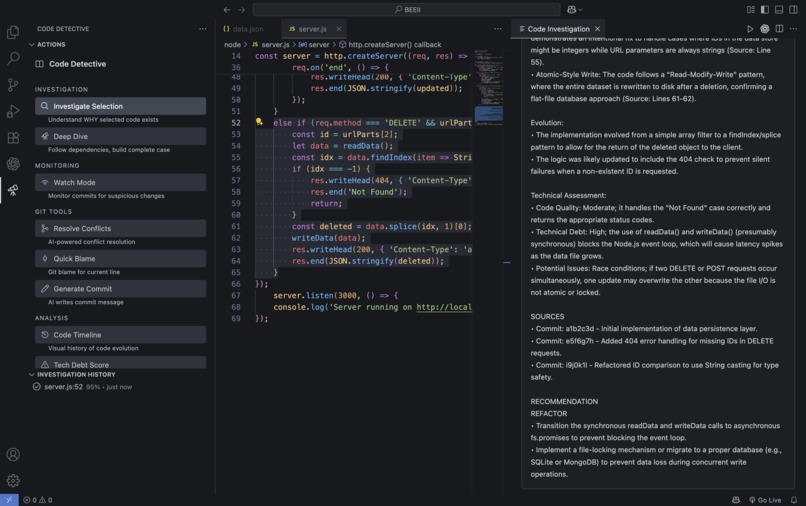The width and height of the screenshot is (806, 506).
Task: Click the Copilot icon in editor toolbar
Action: [x=765, y=29]
